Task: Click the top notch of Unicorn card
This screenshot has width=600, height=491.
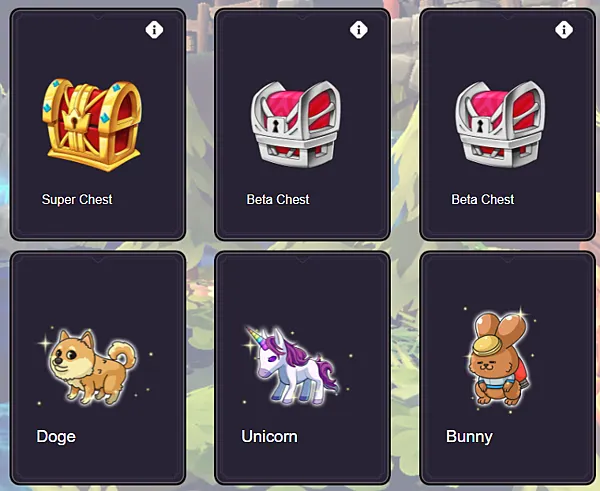Action: pos(302,260)
